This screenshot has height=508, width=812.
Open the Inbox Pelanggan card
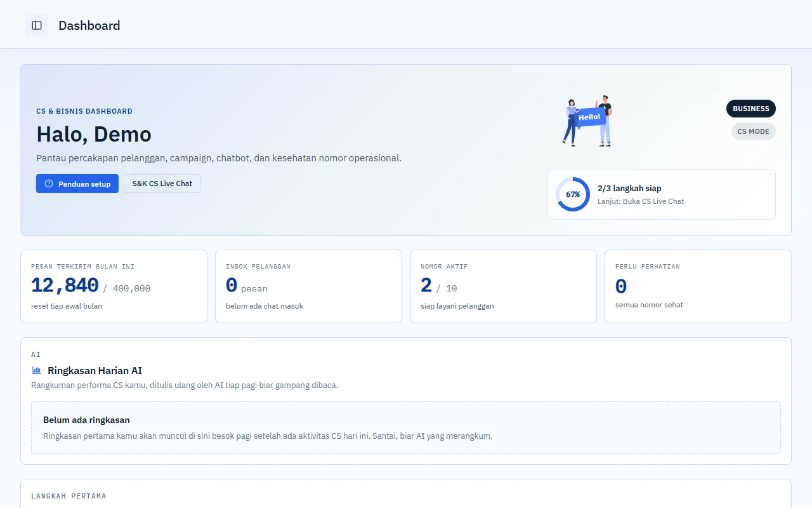pyautogui.click(x=308, y=286)
